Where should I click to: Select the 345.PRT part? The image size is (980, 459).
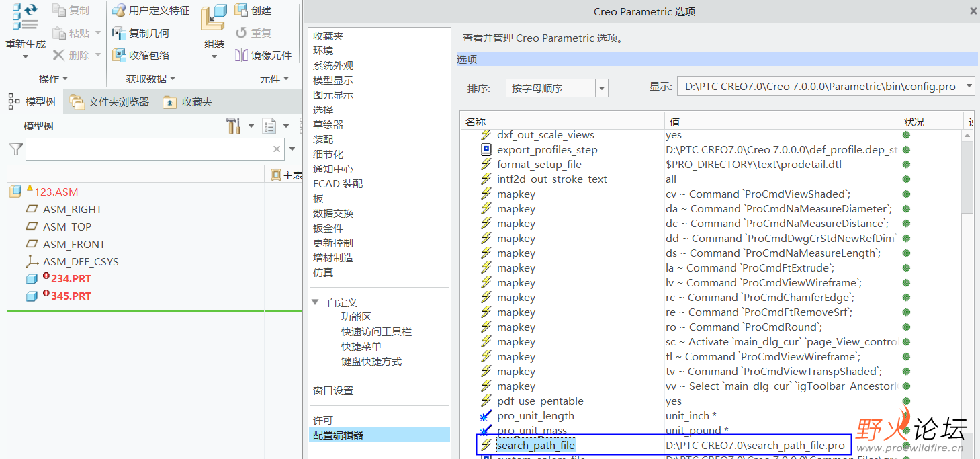click(x=71, y=296)
